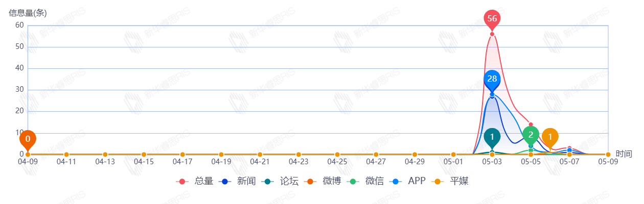Select the teal pin labeled 1 at 05-03

click(492, 137)
